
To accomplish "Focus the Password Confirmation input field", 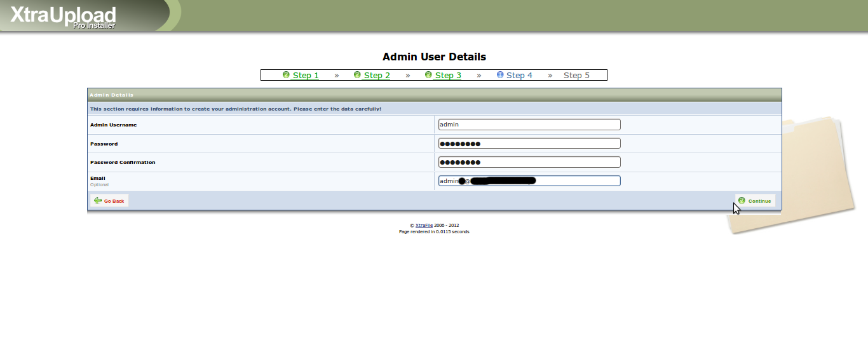I will 529,162.
